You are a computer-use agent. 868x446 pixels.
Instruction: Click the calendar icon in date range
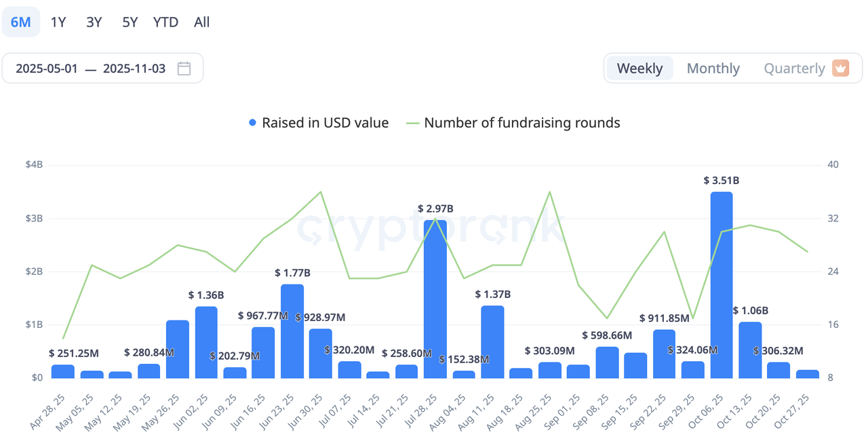coord(184,69)
